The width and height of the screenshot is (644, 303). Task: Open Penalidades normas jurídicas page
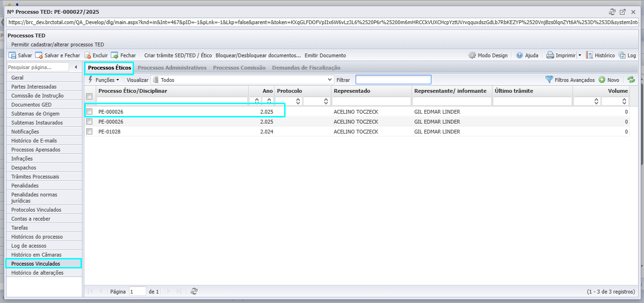click(44, 197)
